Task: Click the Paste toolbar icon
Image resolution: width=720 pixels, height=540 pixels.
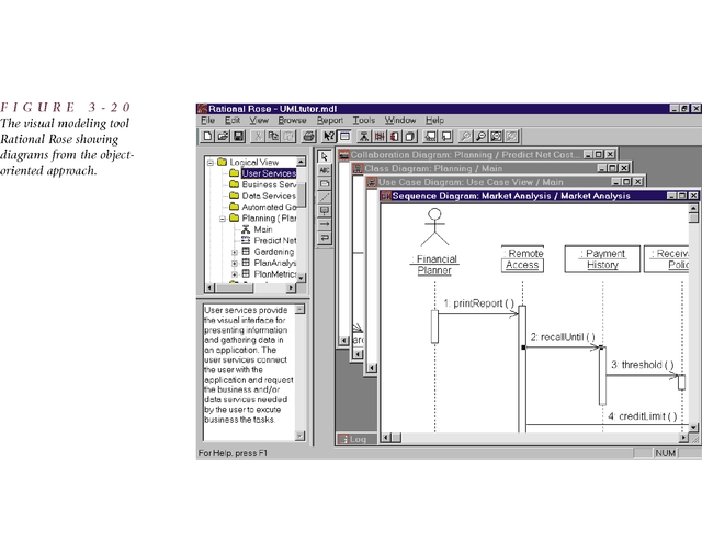Action: click(x=288, y=136)
